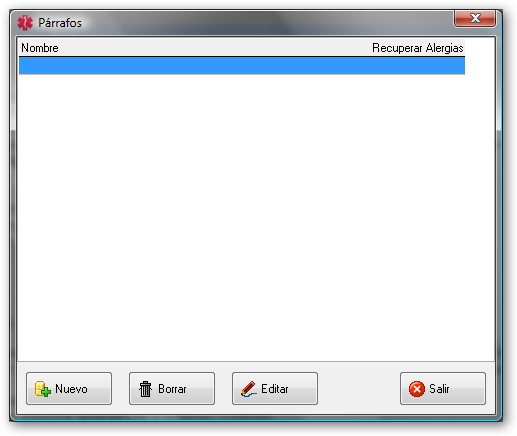Create a new paragraph with Nuevo label
The image size is (517, 436).
[x=71, y=389]
